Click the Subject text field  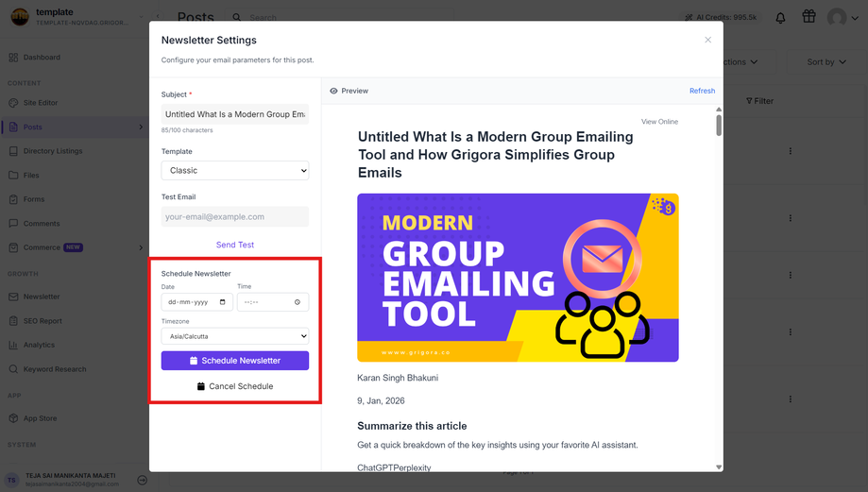coord(235,114)
